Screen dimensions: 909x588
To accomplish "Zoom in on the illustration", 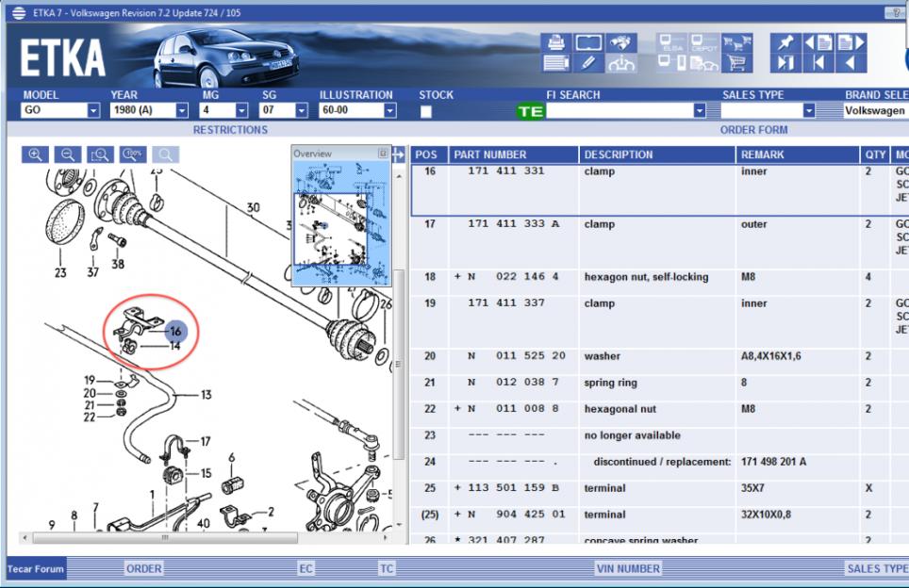I will pos(36,155).
